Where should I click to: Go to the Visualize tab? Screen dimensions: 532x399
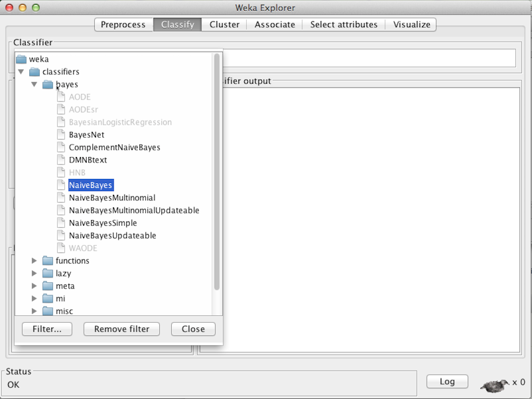411,25
